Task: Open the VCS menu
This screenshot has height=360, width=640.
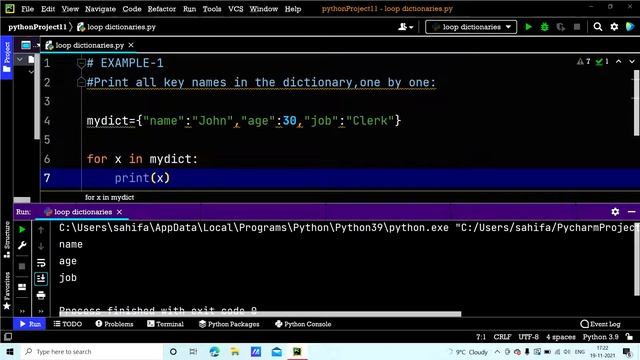Action: 236,9
